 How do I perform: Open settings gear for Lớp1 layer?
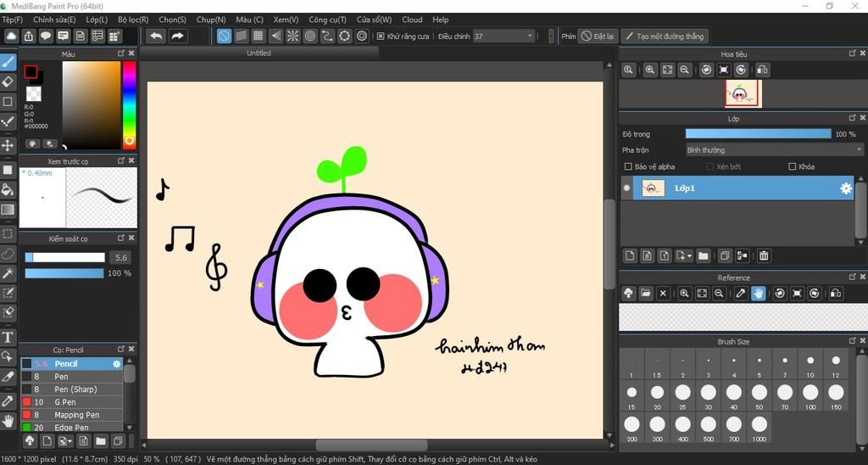(x=845, y=188)
